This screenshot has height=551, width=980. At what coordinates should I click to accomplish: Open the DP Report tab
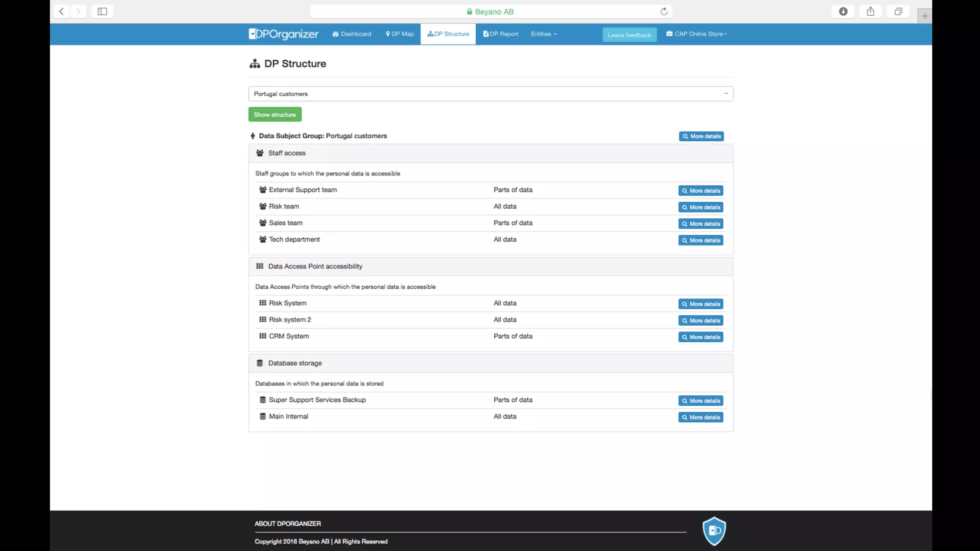501,34
